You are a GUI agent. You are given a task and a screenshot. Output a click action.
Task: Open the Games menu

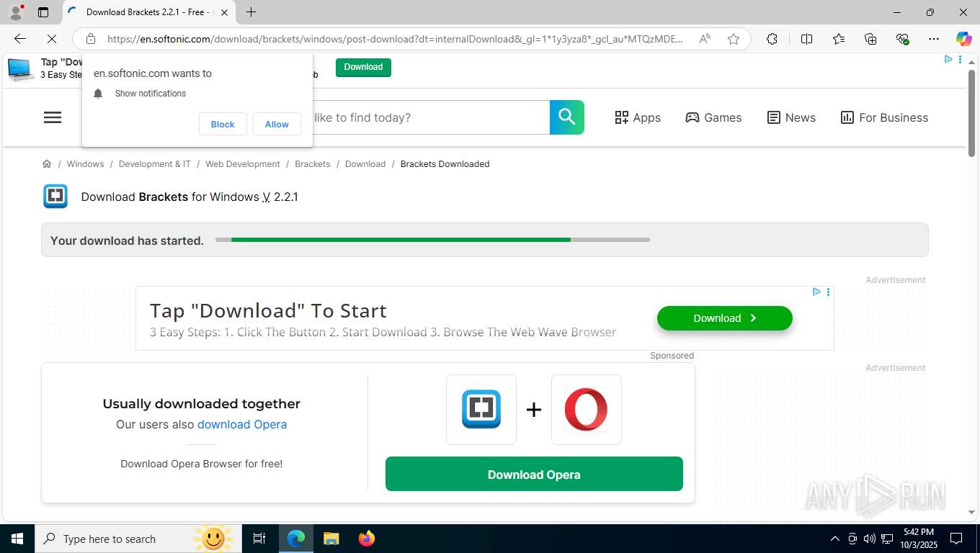click(x=713, y=117)
